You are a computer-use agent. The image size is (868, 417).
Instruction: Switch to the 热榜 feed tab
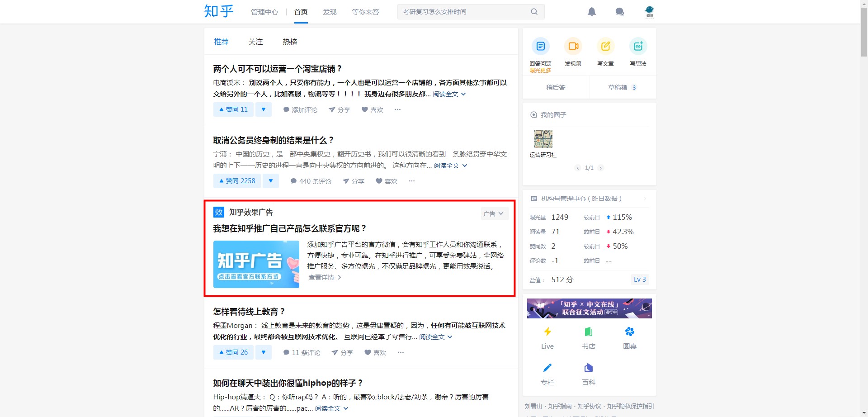(290, 42)
